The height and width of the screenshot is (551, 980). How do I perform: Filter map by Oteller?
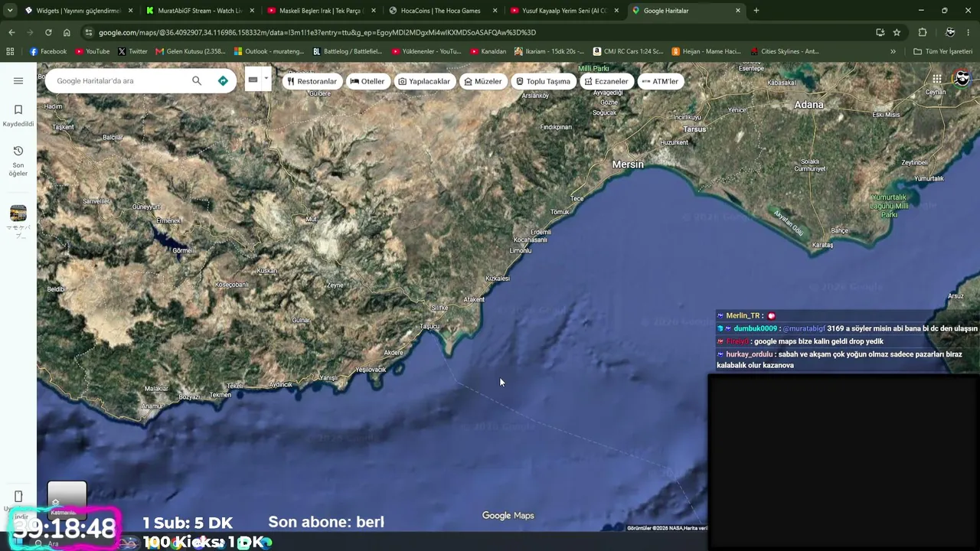click(367, 81)
